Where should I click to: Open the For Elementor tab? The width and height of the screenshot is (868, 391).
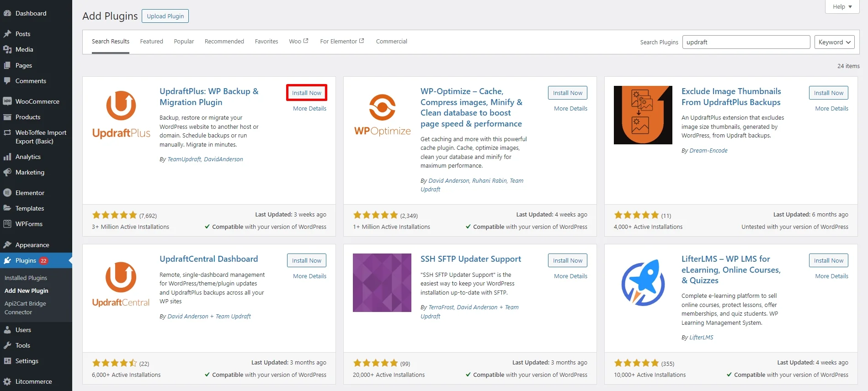pos(342,42)
